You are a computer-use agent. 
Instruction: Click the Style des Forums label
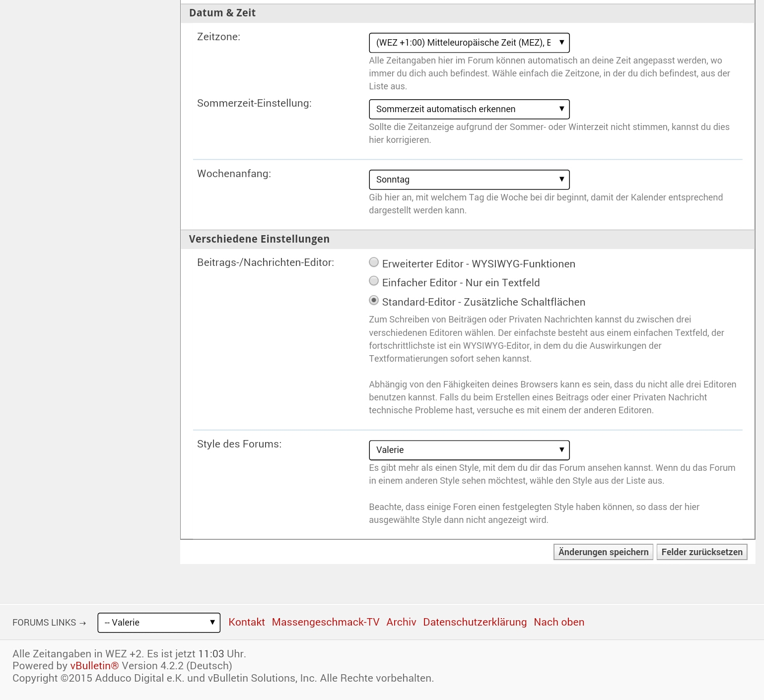(239, 444)
